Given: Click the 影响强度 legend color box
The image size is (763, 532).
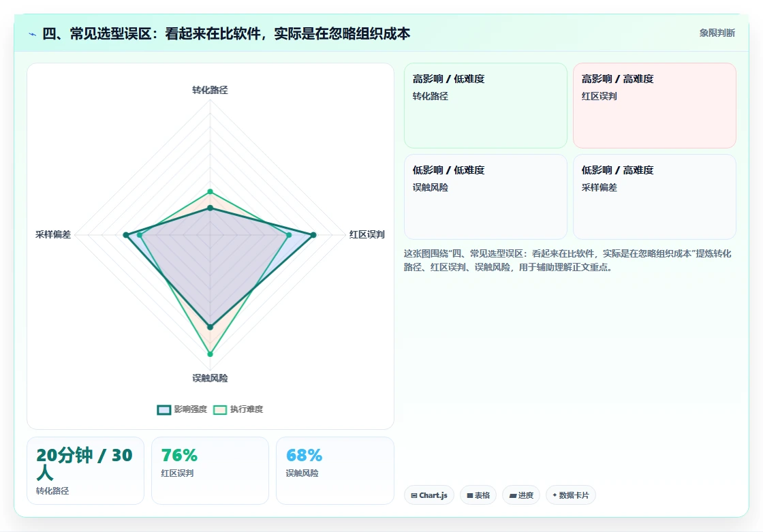Looking at the screenshot, I should [164, 410].
